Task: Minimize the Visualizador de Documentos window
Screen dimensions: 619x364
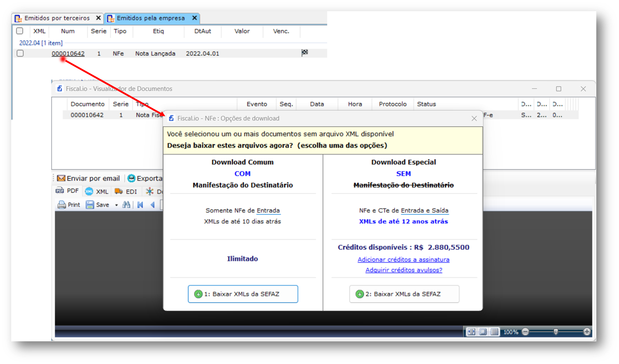Action: coord(534,89)
